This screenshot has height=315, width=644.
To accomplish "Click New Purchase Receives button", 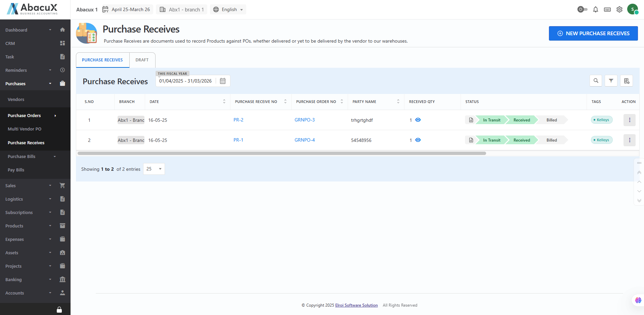I will [x=593, y=34].
